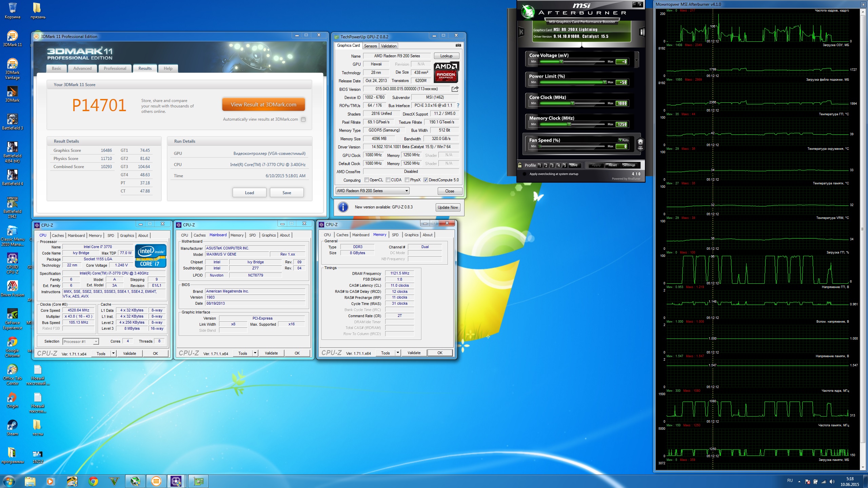Screen dimensions: 868x488
Task: Expand the Core Voltage arrow in Afterburner
Action: pos(636,60)
